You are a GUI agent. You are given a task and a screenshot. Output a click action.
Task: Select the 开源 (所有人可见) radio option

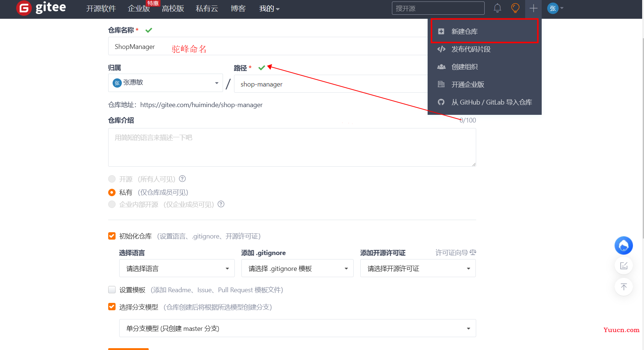click(x=112, y=179)
